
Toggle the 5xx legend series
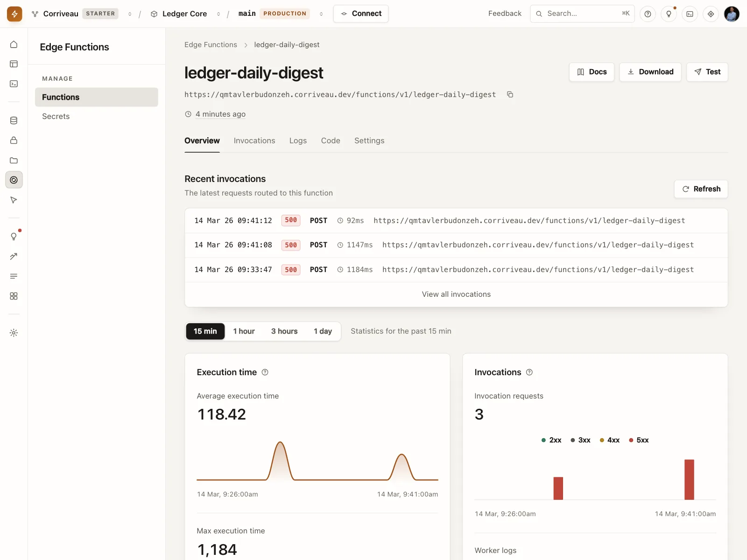coord(639,440)
